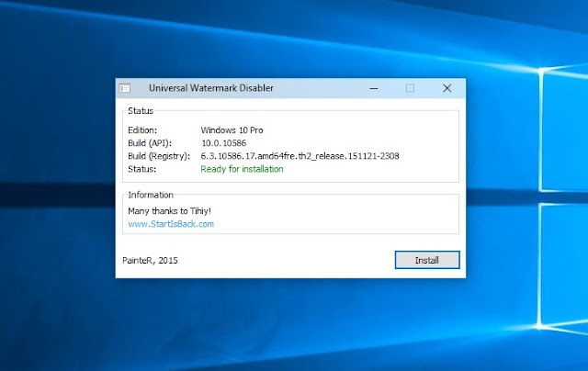Viewport: 588px width, 371px height.
Task: Click the Install button
Action: coord(427,260)
